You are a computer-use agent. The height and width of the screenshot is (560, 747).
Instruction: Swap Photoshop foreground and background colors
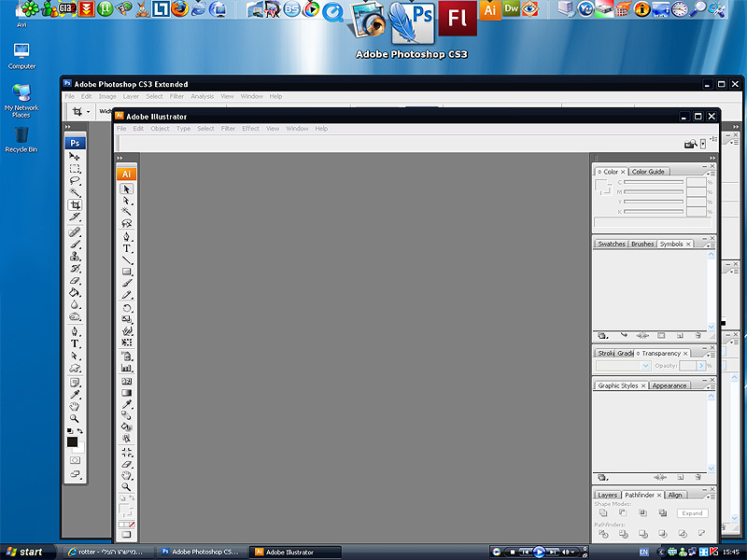(x=80, y=430)
